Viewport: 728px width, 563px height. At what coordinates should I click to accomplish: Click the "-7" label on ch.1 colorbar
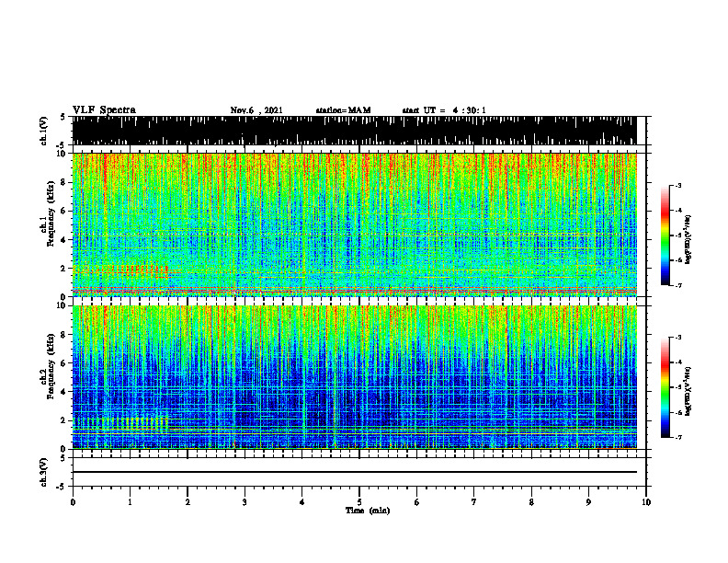click(677, 285)
